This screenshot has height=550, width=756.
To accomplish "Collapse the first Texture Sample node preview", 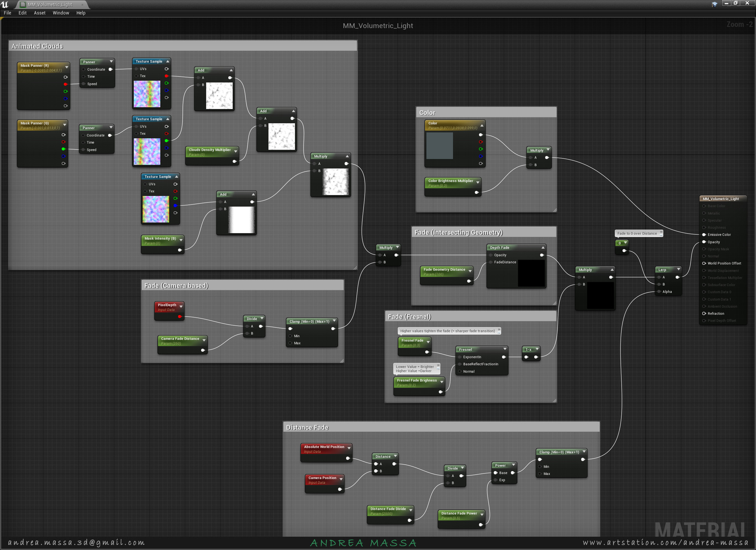I will pyautogui.click(x=168, y=61).
